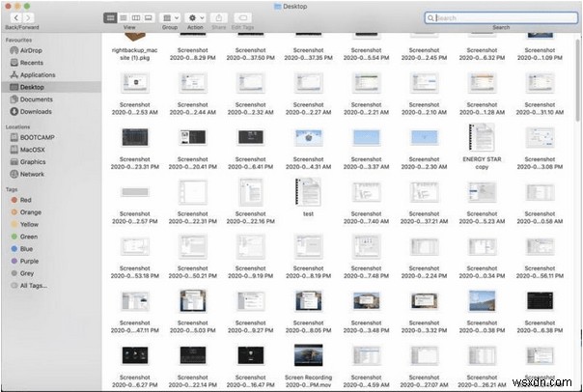Image resolution: width=583 pixels, height=392 pixels.
Task: Select Screenshot thumbnail ending 2.53 AM
Action: [135, 83]
